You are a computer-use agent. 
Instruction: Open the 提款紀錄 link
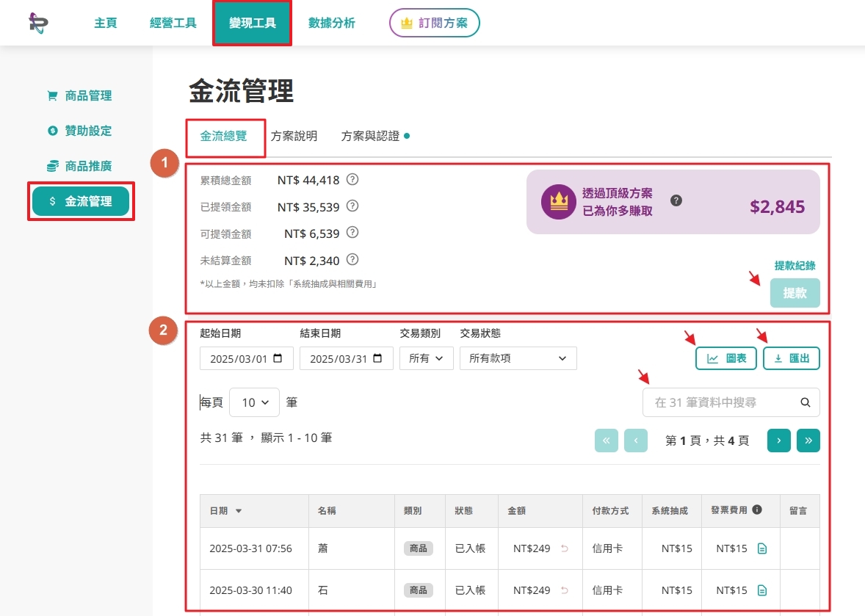[795, 265]
